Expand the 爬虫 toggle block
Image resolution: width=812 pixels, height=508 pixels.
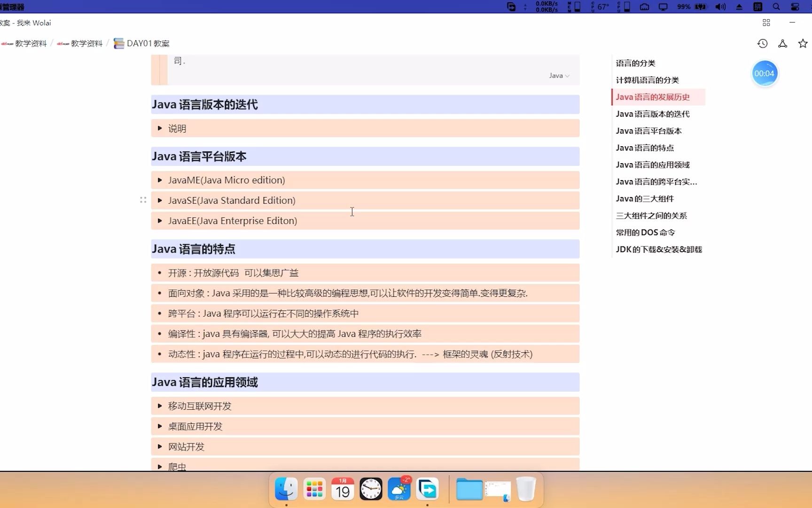[160, 466]
